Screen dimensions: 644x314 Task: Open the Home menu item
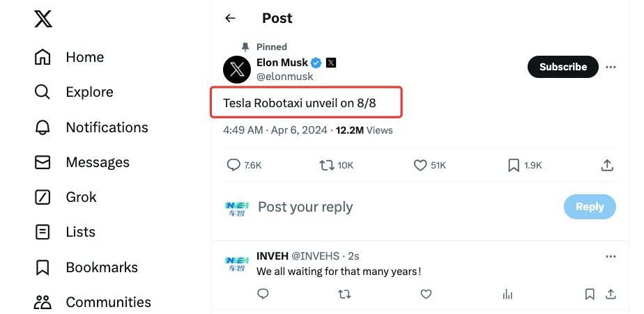tap(84, 57)
